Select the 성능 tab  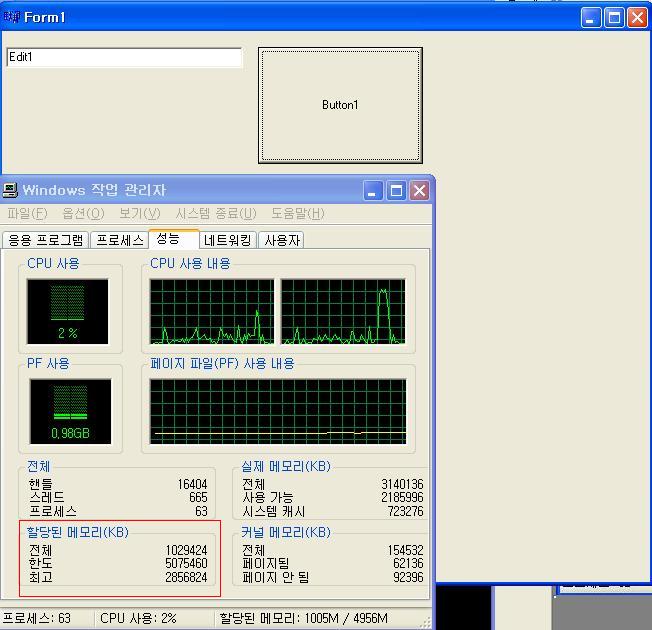169,238
